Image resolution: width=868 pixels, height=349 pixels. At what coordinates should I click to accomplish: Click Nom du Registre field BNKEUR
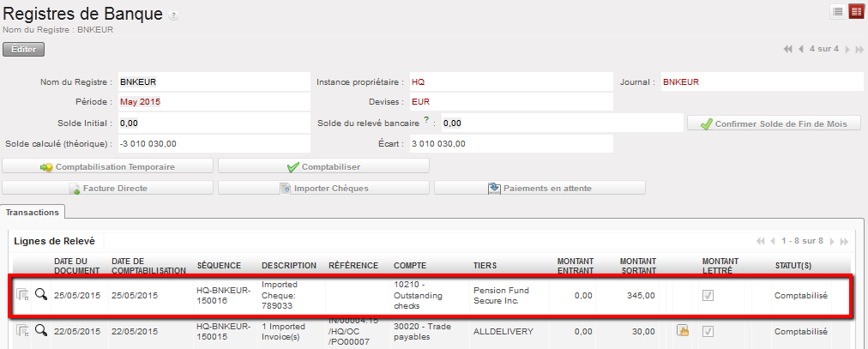pyautogui.click(x=214, y=81)
